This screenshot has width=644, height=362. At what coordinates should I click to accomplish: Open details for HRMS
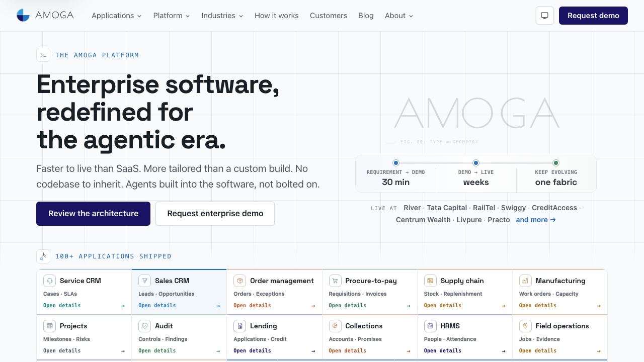click(x=443, y=350)
